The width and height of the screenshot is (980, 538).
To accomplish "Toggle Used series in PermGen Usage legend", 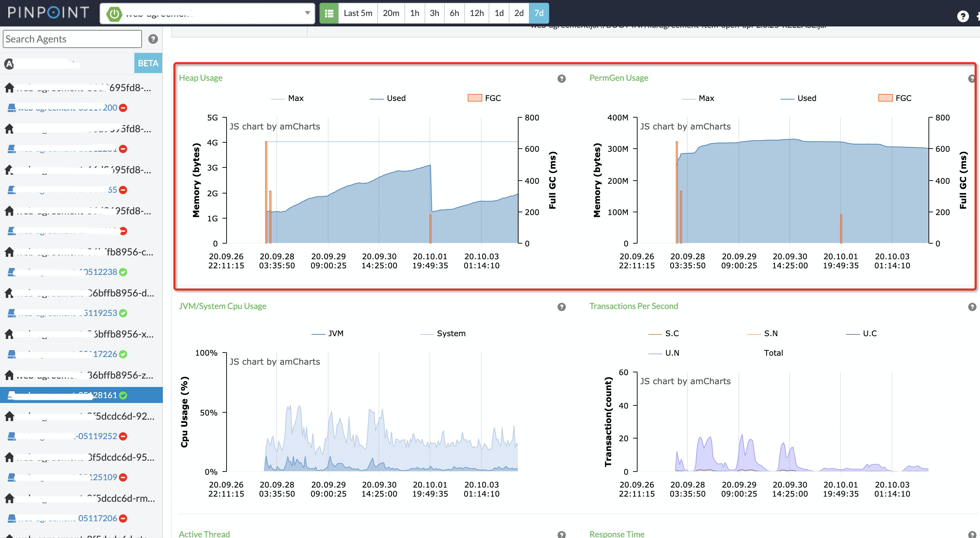I will click(798, 98).
